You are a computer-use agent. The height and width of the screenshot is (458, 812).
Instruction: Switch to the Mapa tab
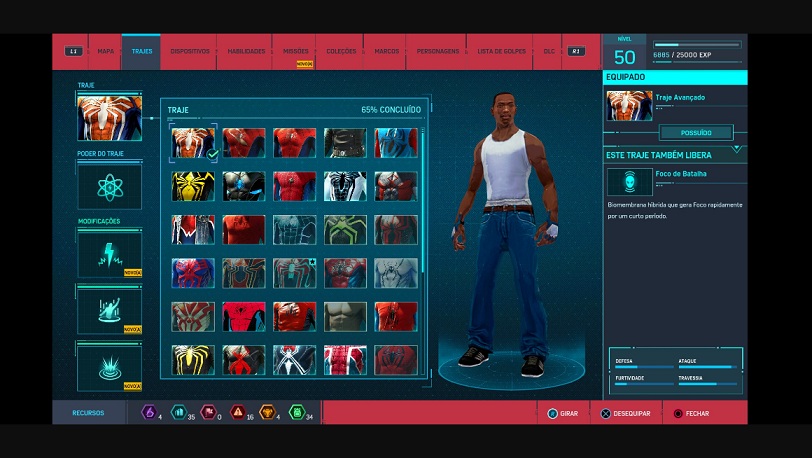(x=106, y=51)
